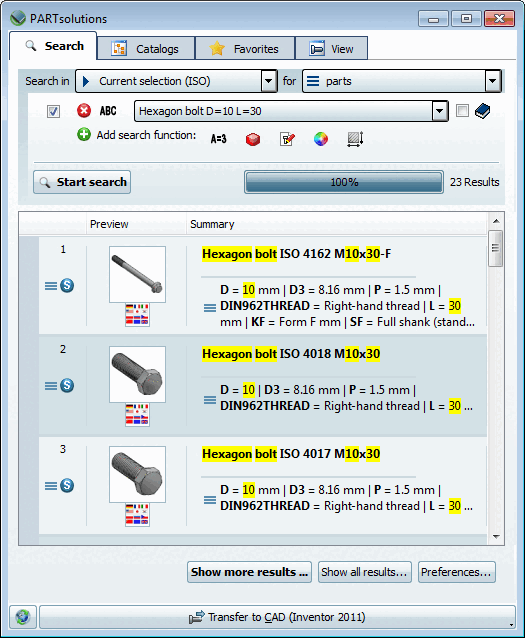Open the Catalogs tab
This screenshot has width=525, height=638.
pyautogui.click(x=146, y=49)
